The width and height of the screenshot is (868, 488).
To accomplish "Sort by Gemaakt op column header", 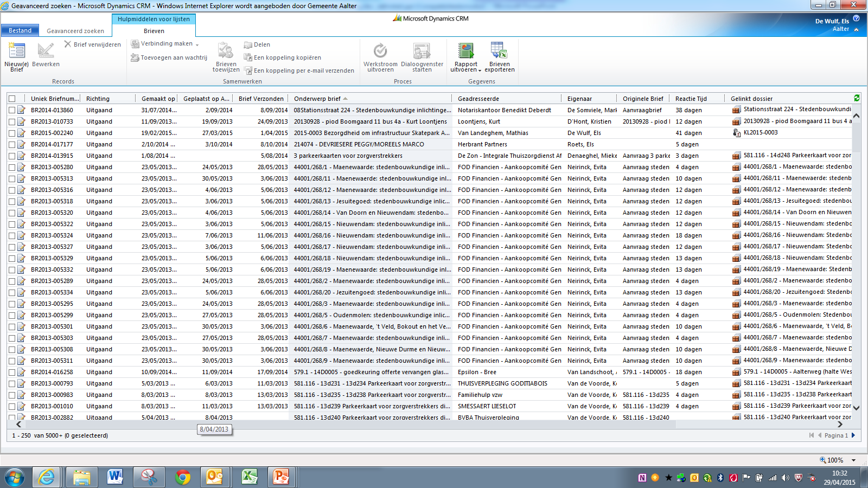I will tap(158, 99).
